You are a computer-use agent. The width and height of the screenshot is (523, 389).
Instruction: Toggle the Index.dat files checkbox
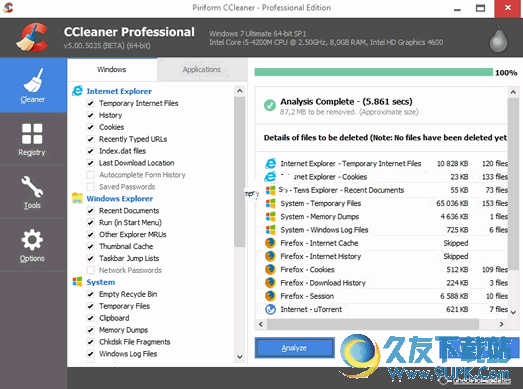click(x=90, y=151)
